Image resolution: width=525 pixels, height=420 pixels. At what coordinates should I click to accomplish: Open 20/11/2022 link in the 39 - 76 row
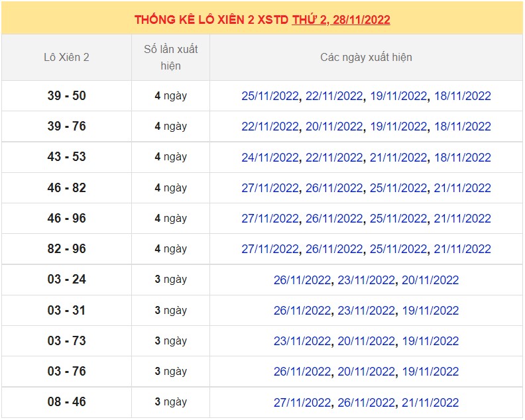pyautogui.click(x=334, y=127)
